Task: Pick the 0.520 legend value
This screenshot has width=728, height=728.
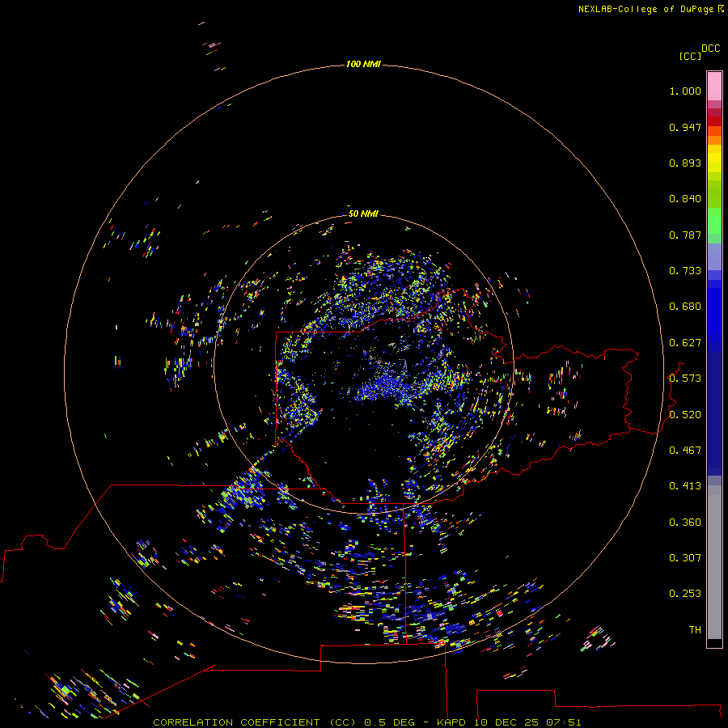Action: (x=685, y=415)
